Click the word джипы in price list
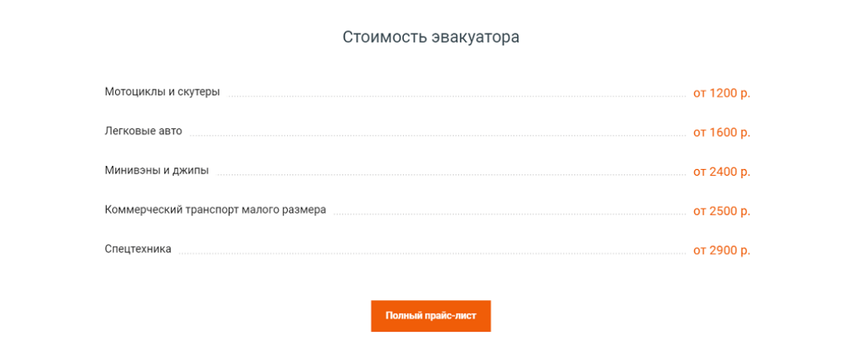Image resolution: width=868 pixels, height=357 pixels. pyautogui.click(x=192, y=171)
